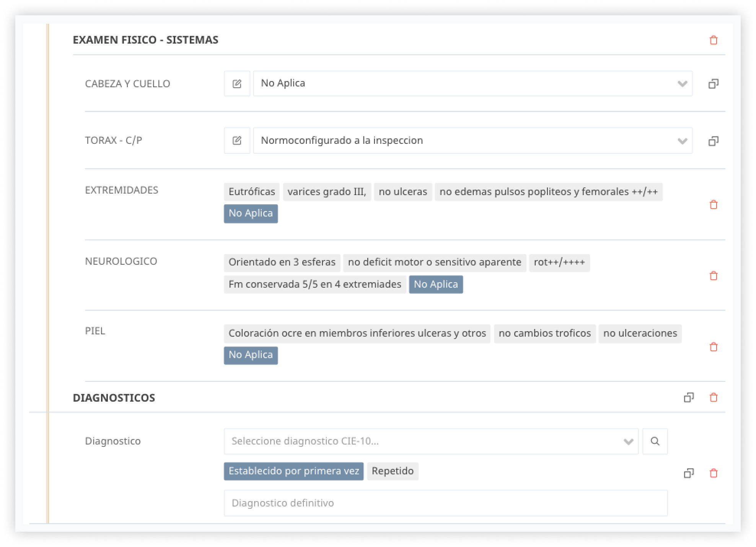The image size is (756, 547).
Task: Click the NEUROLOGICO label
Action: [121, 261]
